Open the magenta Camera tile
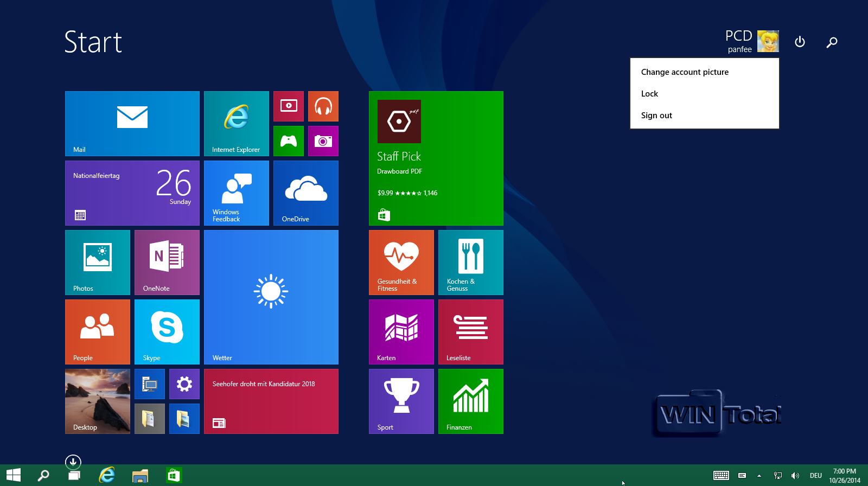This screenshot has height=486, width=868. coord(323,141)
